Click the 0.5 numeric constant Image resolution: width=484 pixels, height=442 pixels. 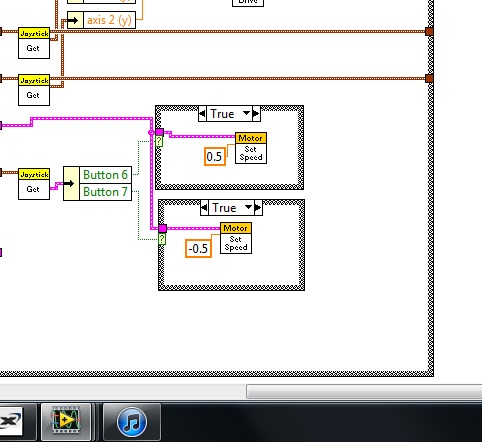215,156
